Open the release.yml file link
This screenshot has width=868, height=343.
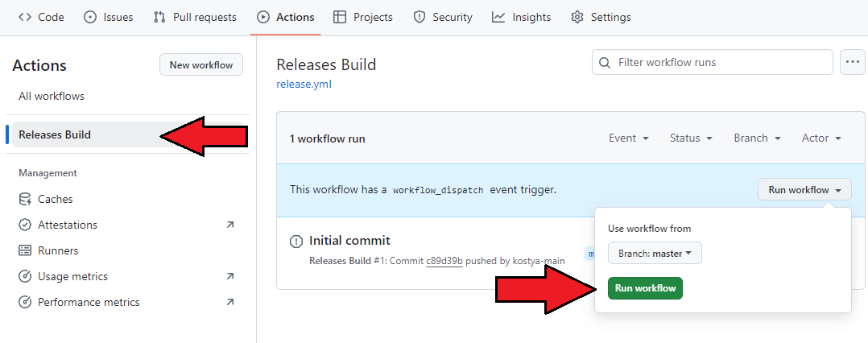click(x=304, y=84)
